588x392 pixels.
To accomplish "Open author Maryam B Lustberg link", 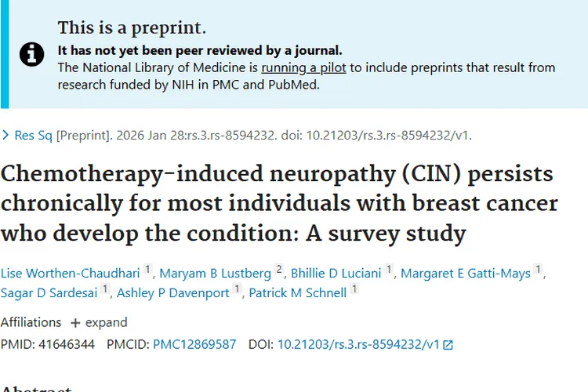I will (216, 273).
